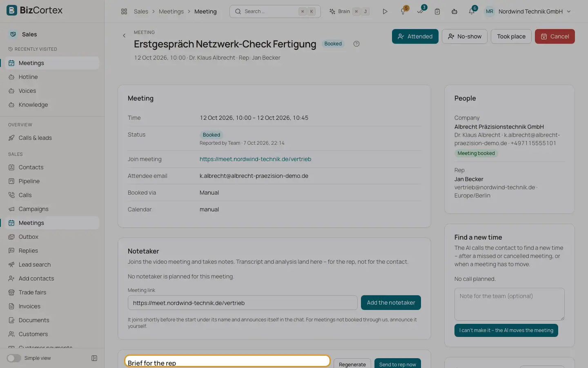Open Calls & leads in the sidebar
The image size is (588, 368).
point(52,138)
